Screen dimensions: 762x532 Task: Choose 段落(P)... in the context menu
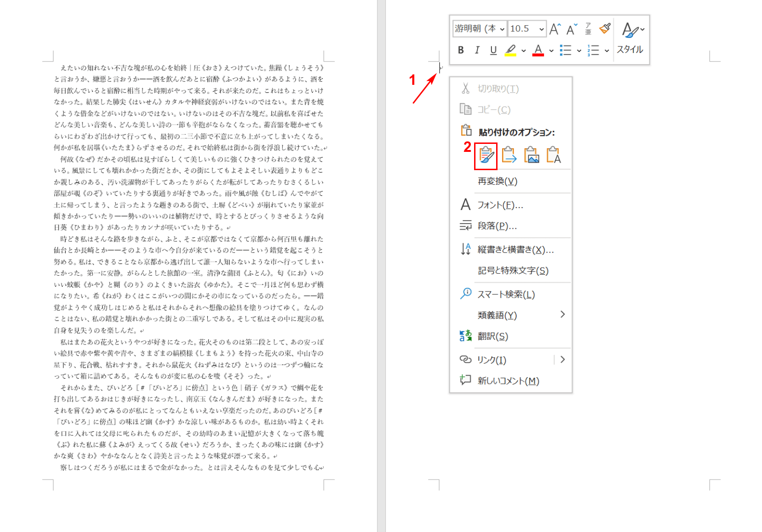click(497, 226)
